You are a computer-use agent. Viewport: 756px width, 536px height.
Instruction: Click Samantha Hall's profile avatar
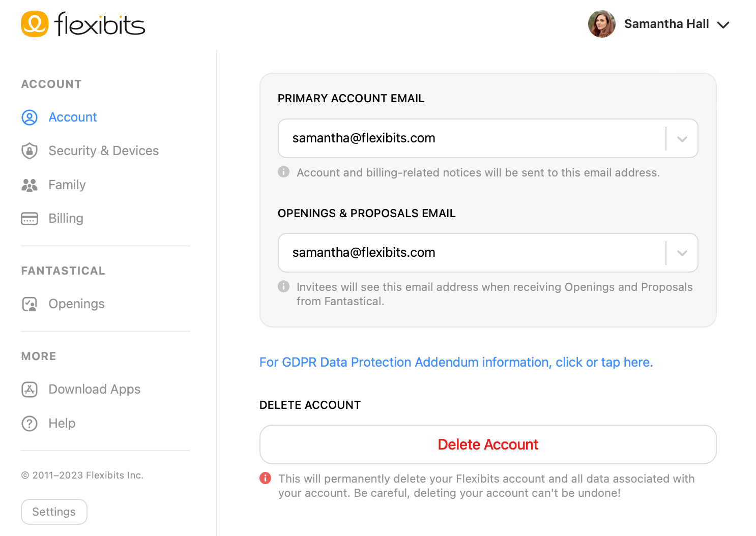602,24
